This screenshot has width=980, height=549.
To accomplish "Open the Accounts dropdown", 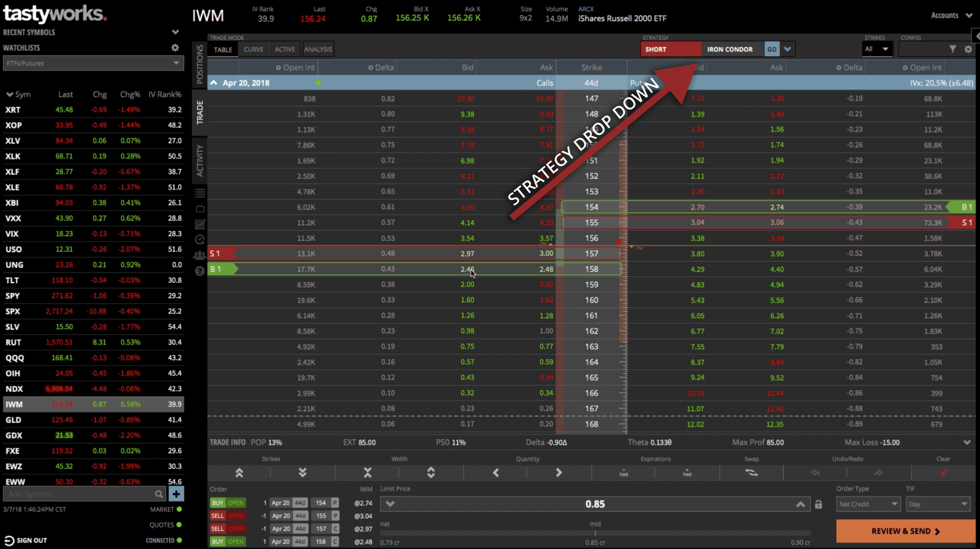I will tap(951, 15).
